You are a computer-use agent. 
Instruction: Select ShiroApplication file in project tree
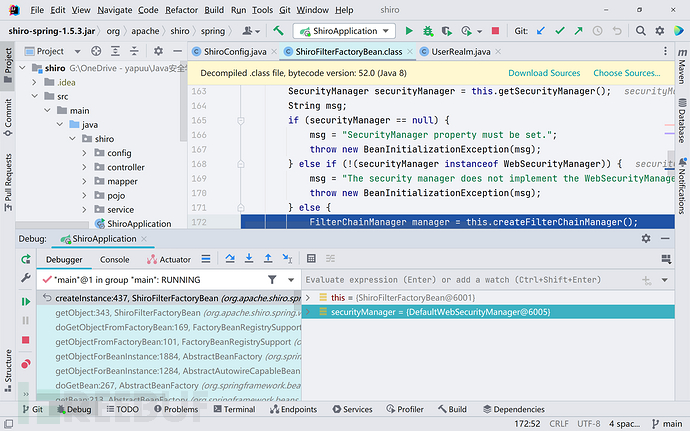pos(133,224)
